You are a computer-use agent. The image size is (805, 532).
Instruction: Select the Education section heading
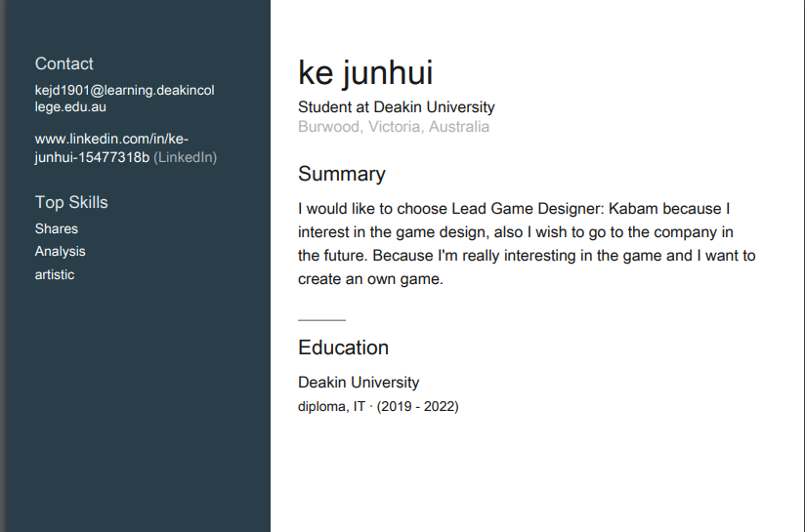343,348
